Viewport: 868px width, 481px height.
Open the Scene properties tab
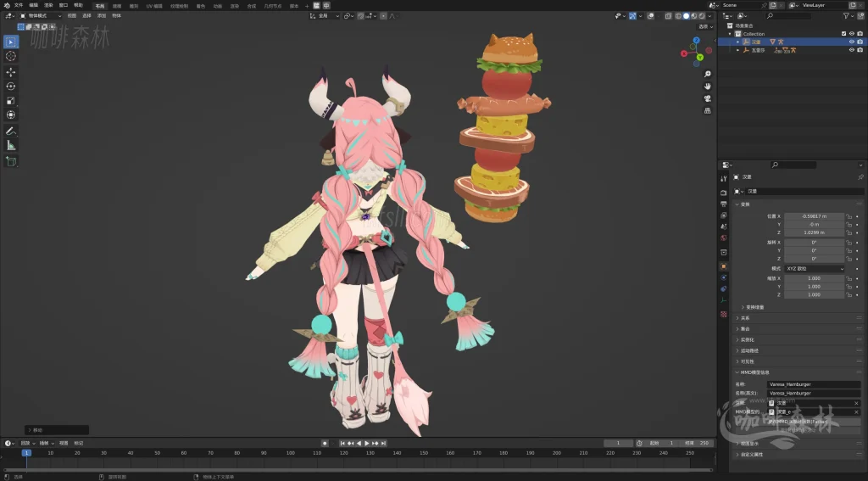(x=724, y=227)
